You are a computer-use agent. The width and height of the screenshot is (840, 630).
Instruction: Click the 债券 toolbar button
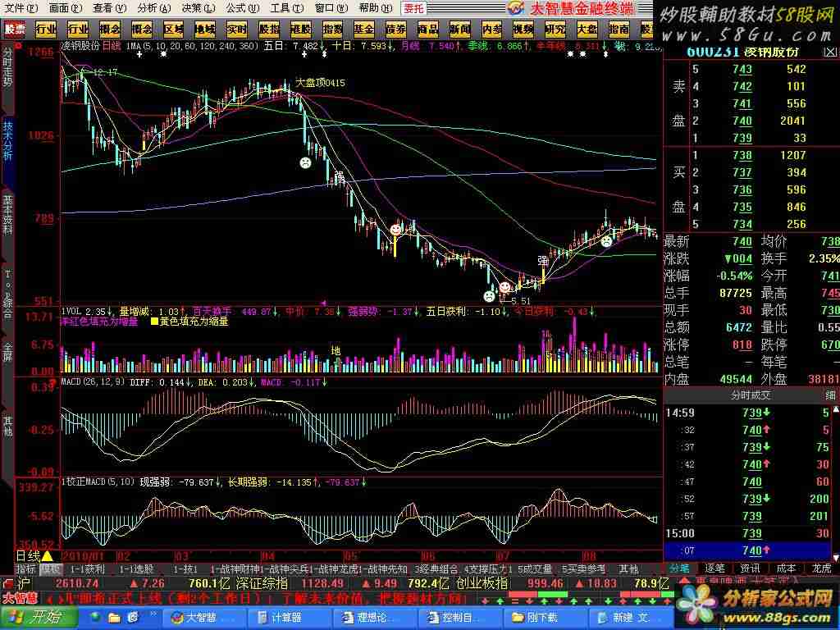396,29
